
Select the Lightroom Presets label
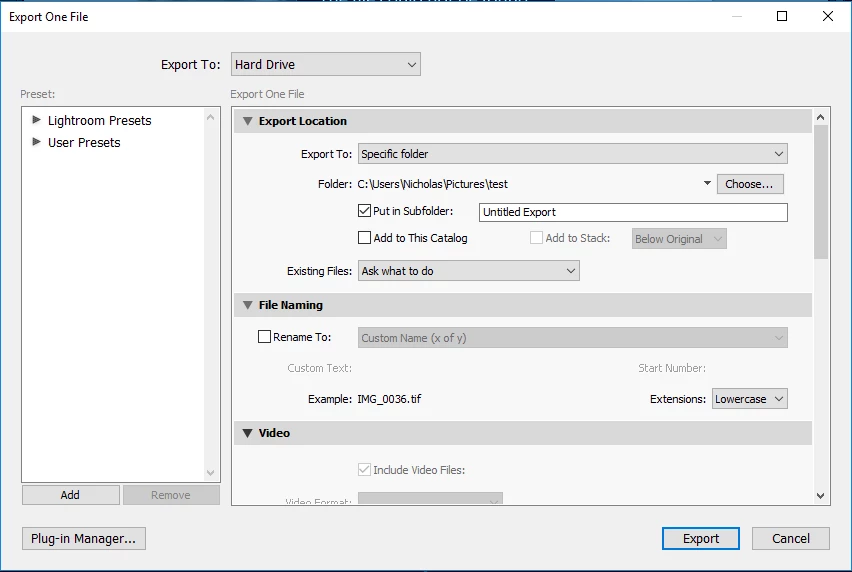click(99, 121)
